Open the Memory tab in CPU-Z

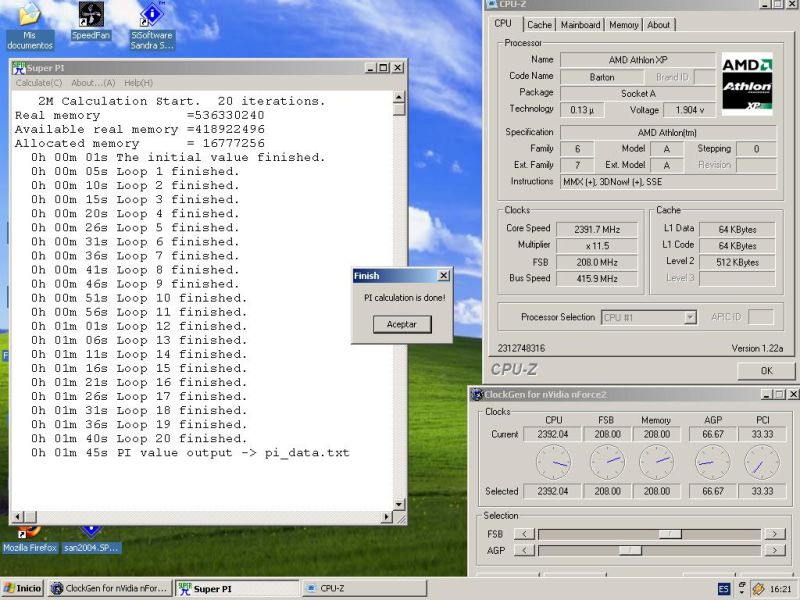click(x=624, y=25)
